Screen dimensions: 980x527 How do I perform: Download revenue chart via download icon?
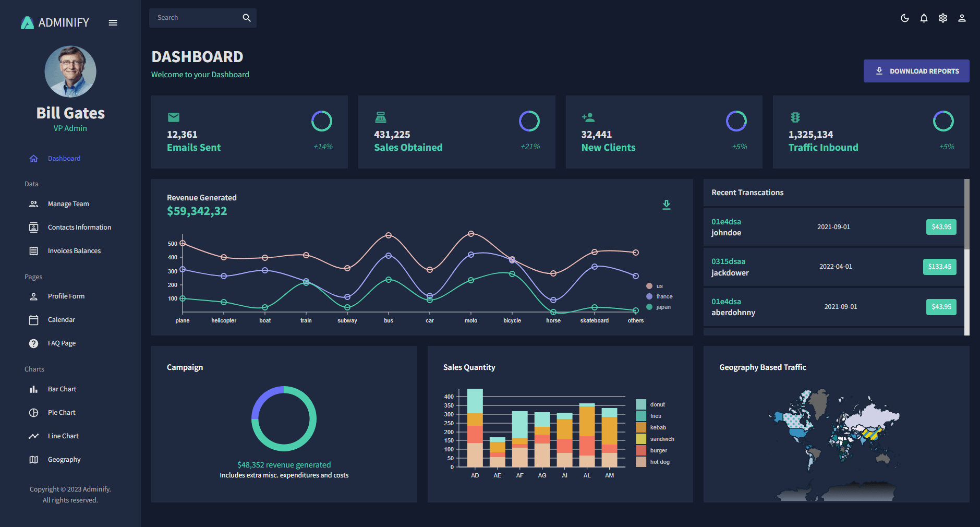[666, 205]
